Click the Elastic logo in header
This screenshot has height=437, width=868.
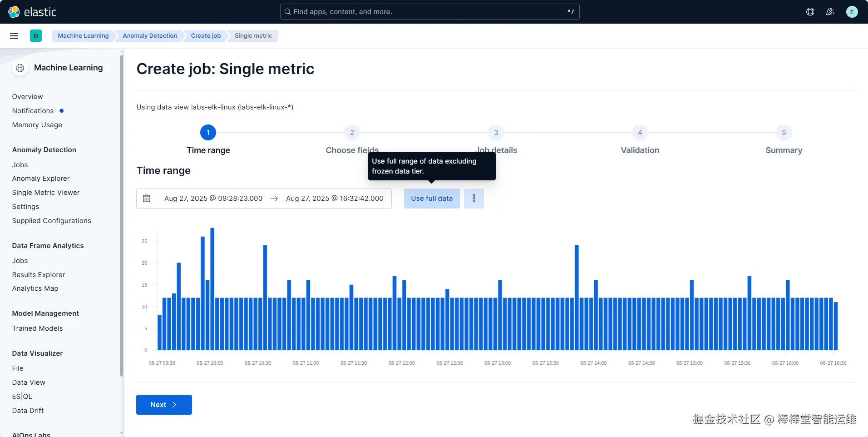(32, 12)
